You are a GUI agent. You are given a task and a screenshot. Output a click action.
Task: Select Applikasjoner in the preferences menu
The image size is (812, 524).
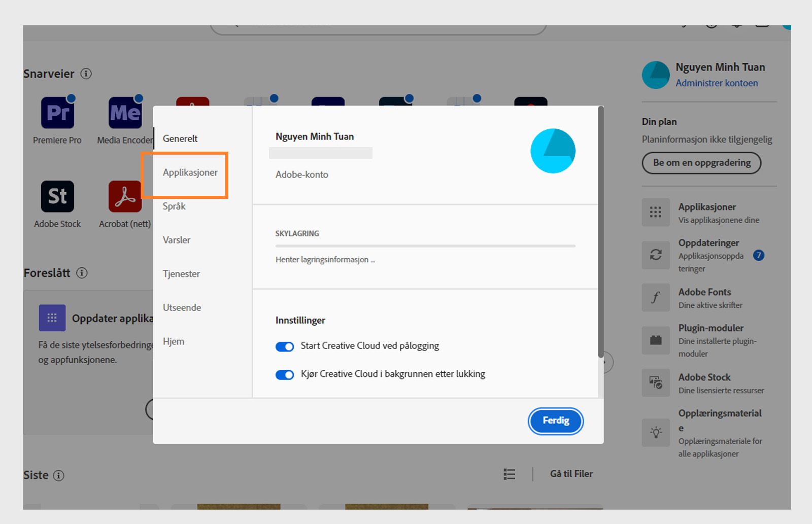click(x=190, y=173)
